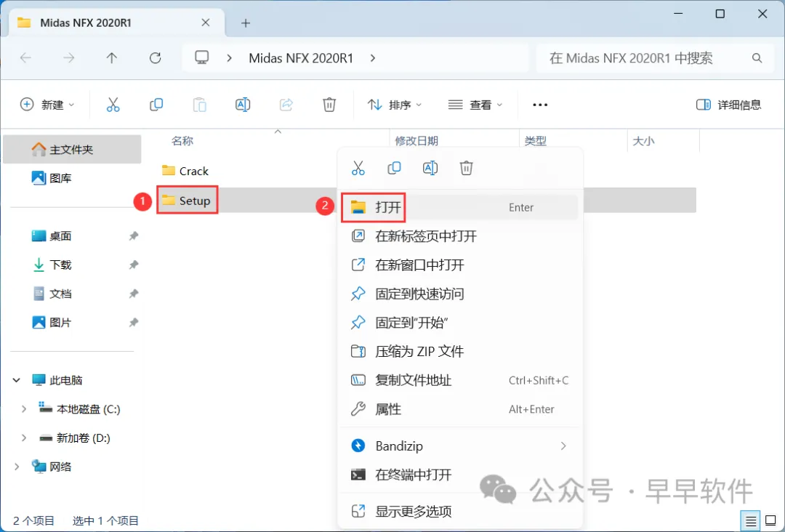Viewport: 785px width, 532px height.
Task: Click the search magnifier icon
Action: point(757,58)
